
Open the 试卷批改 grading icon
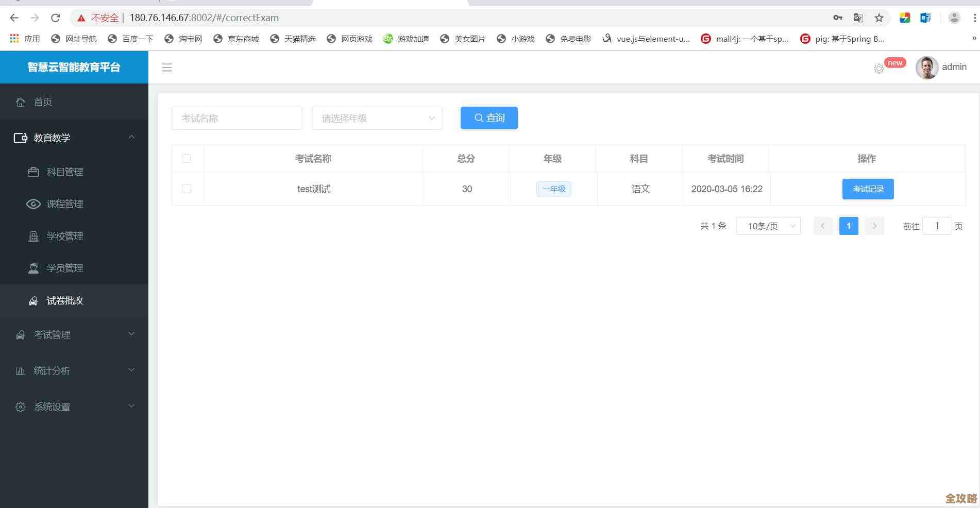point(33,300)
